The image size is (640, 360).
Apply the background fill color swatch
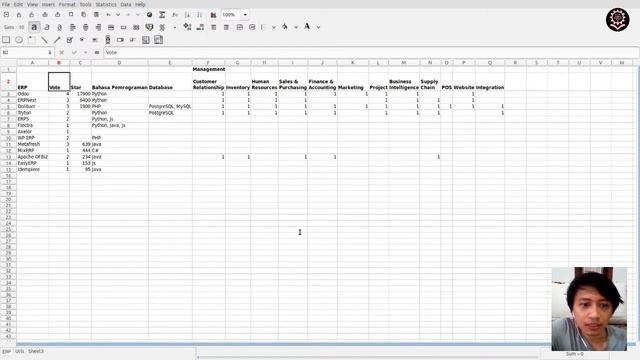point(285,27)
